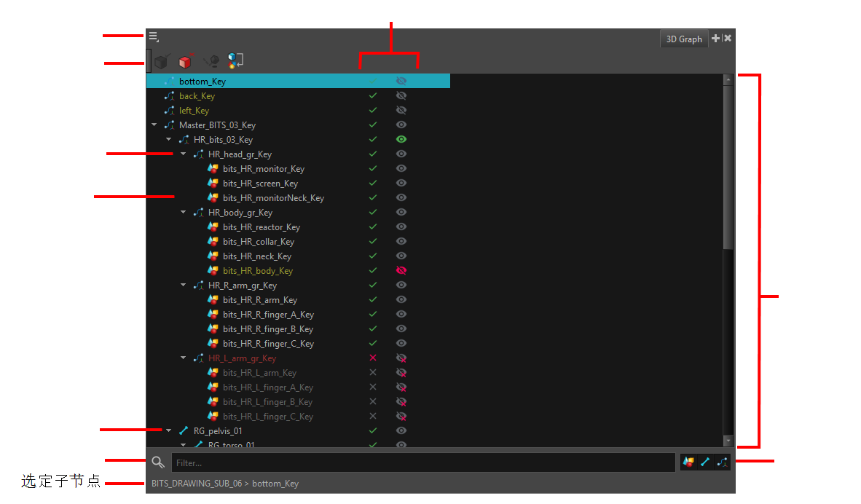Collapse the Master_BITS_03_Key node tree

154,125
